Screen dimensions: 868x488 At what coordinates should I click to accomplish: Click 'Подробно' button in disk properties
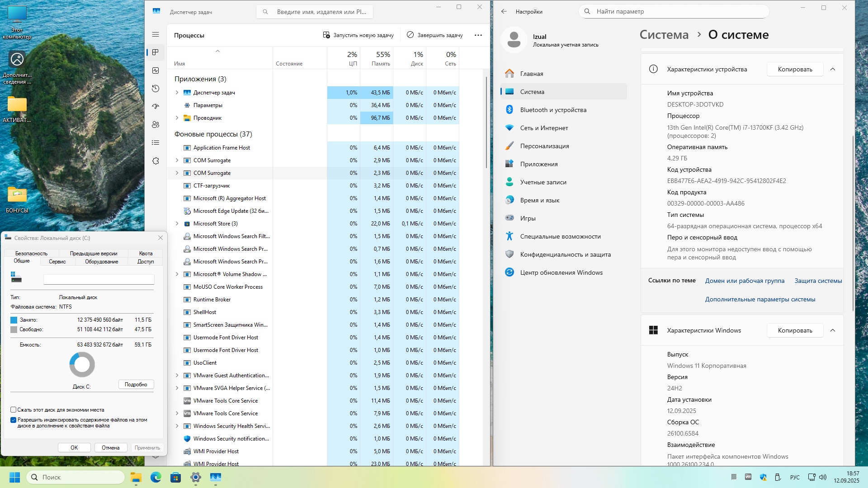[136, 385]
